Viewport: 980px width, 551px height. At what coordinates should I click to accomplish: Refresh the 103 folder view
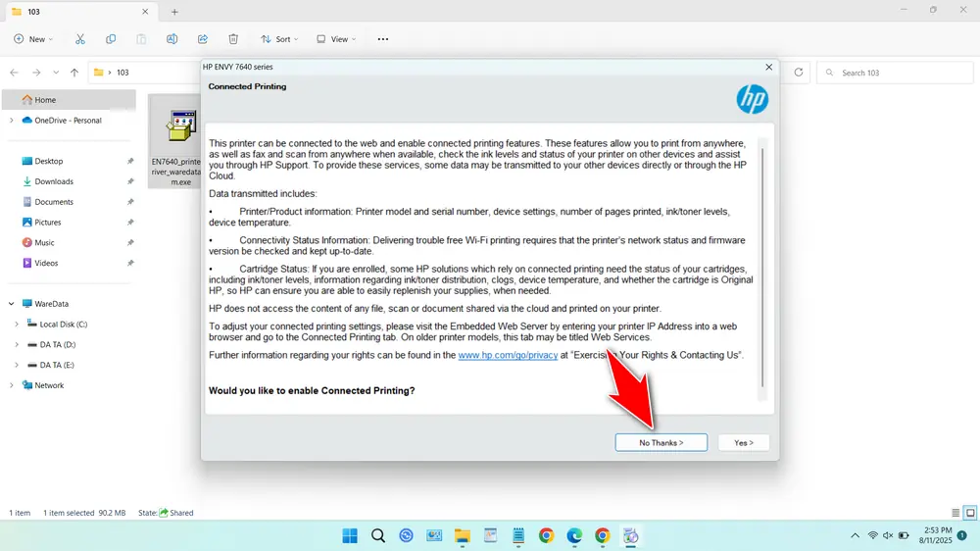(798, 73)
